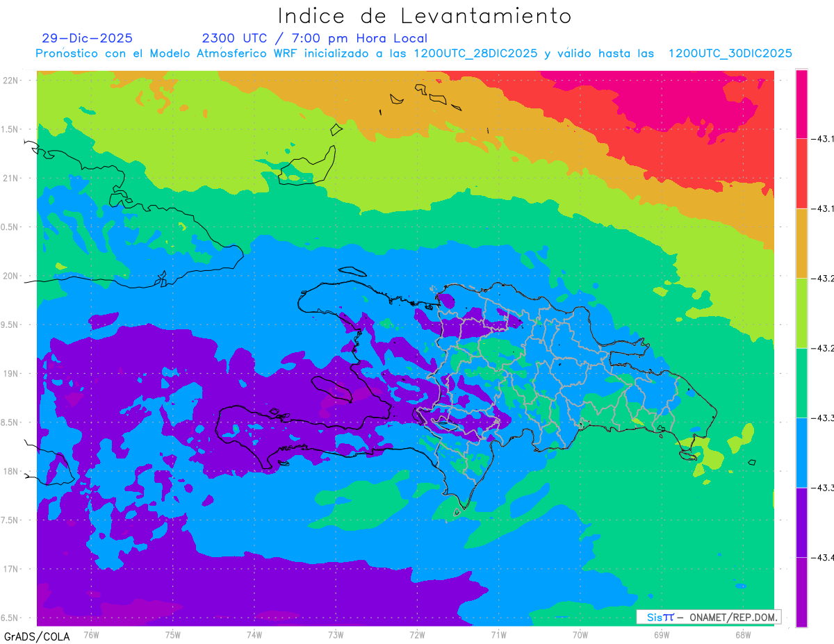This screenshot has width=834, height=644.
Task: Click the "ONAMET/REP.DOM." label box
Action: coord(708,617)
